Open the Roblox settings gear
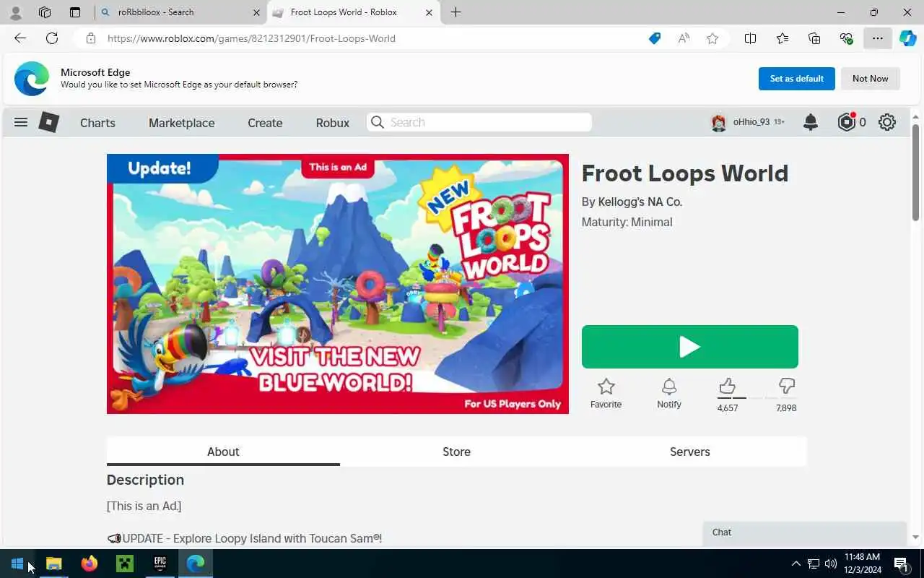924x578 pixels. [887, 122]
